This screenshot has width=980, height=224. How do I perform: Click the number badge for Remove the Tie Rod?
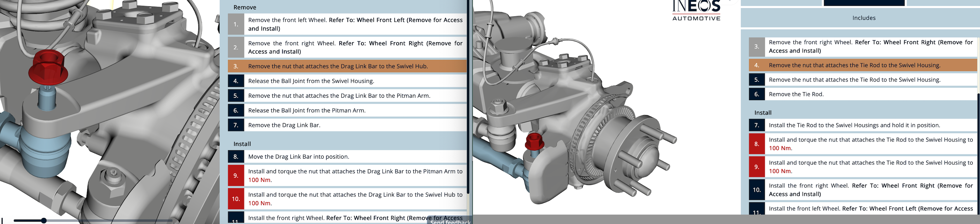point(756,94)
